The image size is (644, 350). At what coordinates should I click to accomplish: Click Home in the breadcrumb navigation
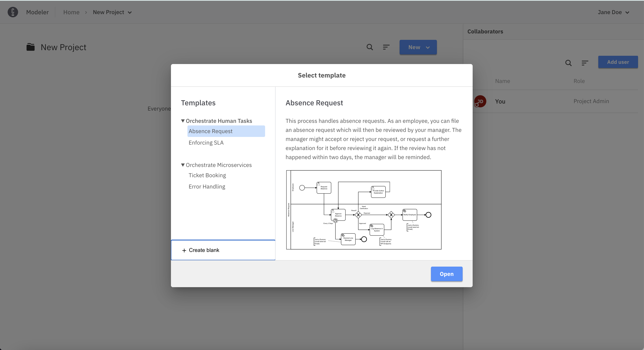[x=71, y=12]
